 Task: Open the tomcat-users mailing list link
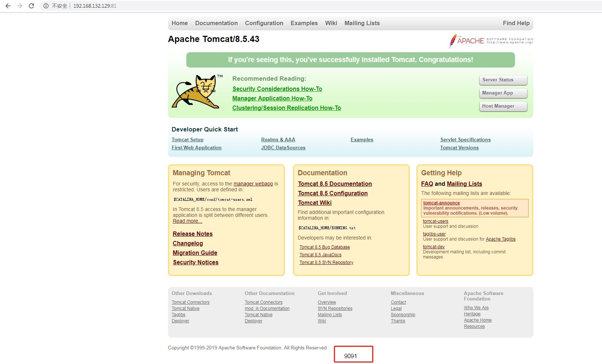[435, 221]
